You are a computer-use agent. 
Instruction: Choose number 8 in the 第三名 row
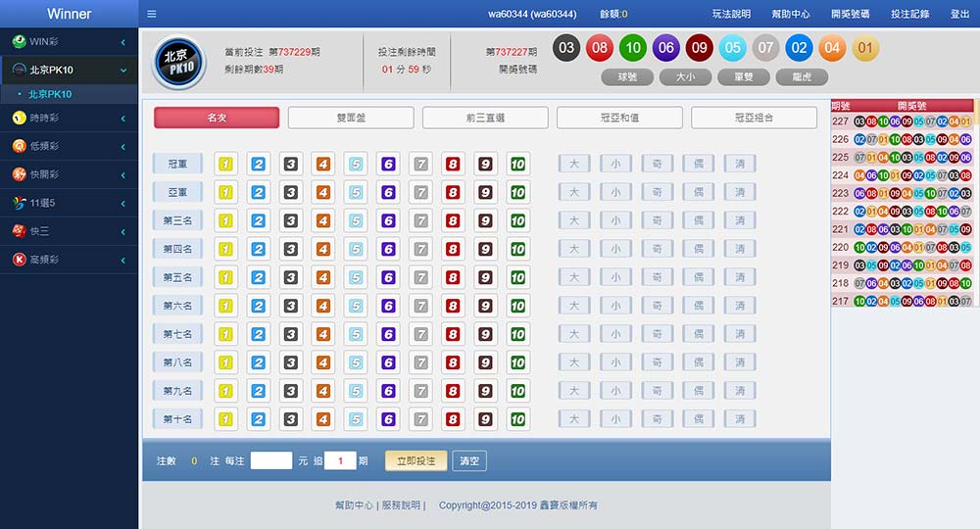point(453,220)
